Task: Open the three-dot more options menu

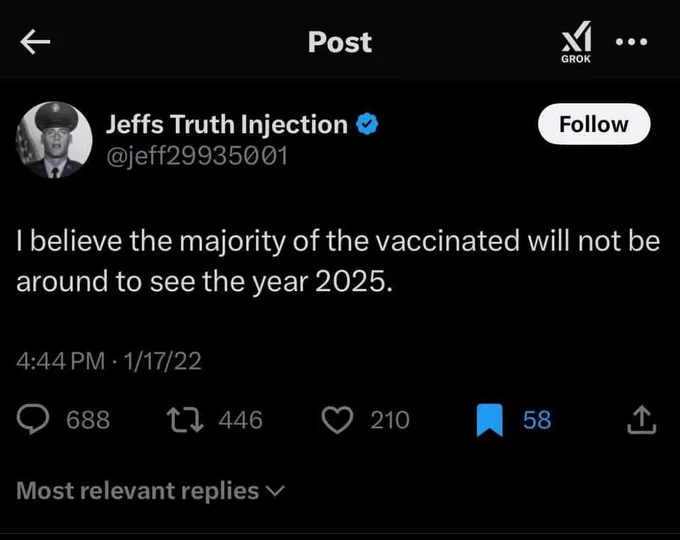Action: click(x=631, y=42)
